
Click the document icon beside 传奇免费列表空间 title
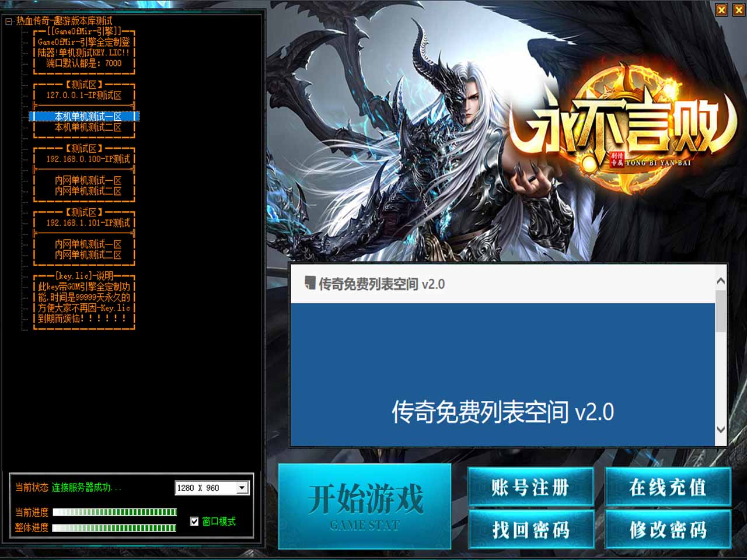click(310, 283)
